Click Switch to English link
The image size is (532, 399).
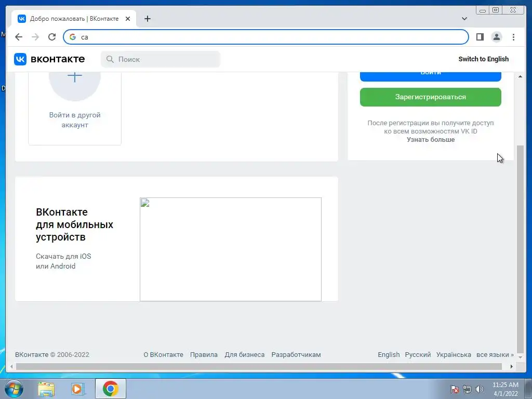pyautogui.click(x=484, y=59)
